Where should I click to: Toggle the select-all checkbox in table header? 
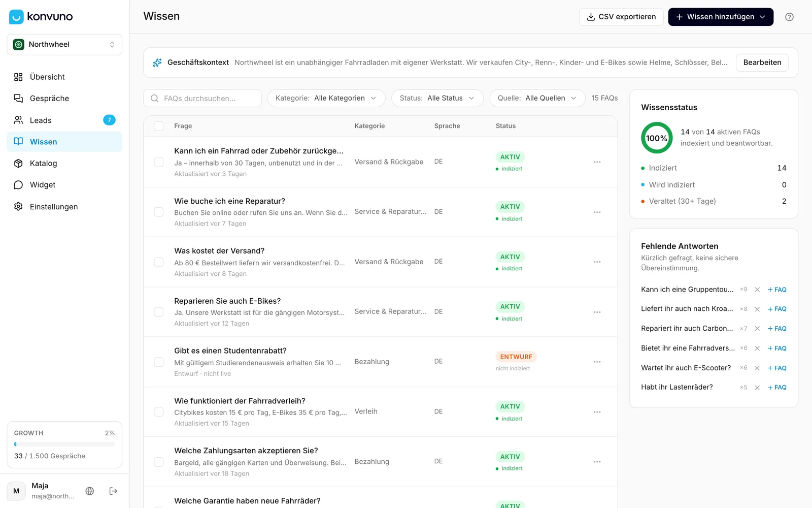click(x=159, y=126)
